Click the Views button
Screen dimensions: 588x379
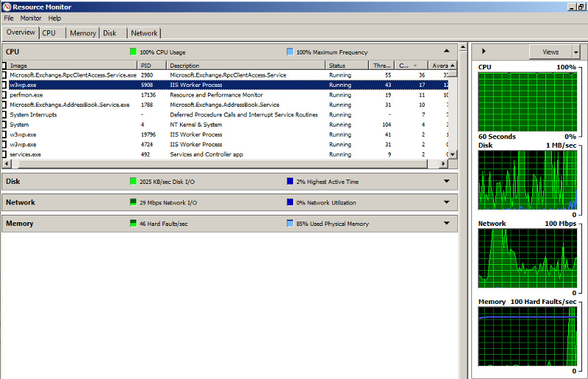pos(551,52)
